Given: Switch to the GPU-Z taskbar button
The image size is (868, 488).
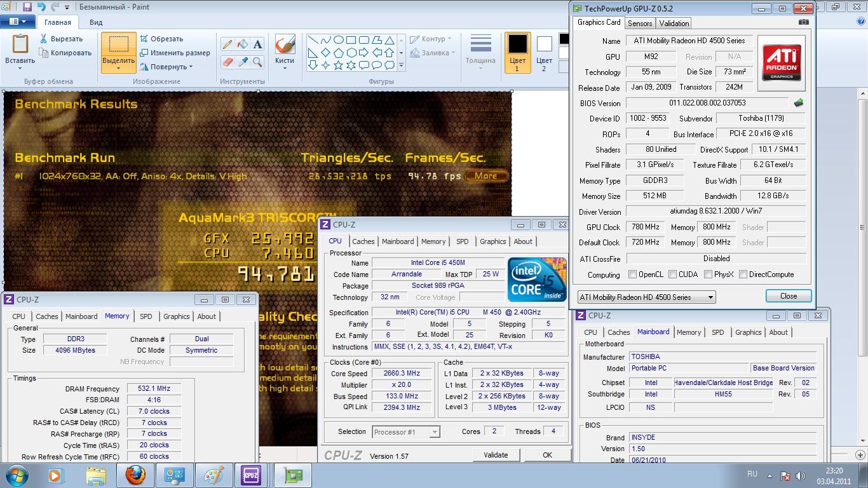Looking at the screenshot, I should (293, 475).
